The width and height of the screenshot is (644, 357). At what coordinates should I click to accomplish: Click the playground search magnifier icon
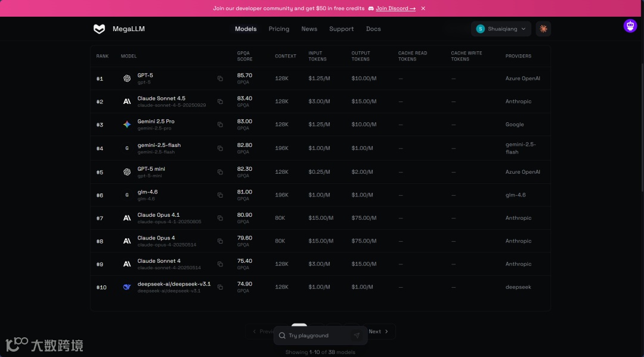(282, 336)
